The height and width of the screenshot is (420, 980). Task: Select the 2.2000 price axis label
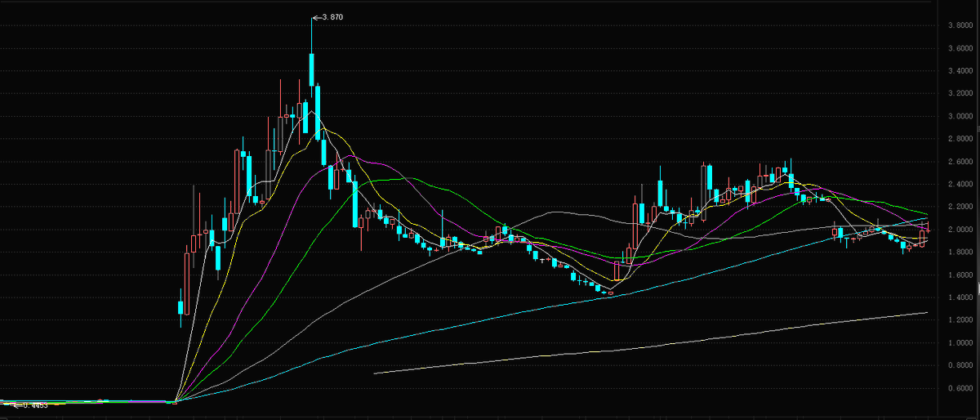[x=960, y=207]
